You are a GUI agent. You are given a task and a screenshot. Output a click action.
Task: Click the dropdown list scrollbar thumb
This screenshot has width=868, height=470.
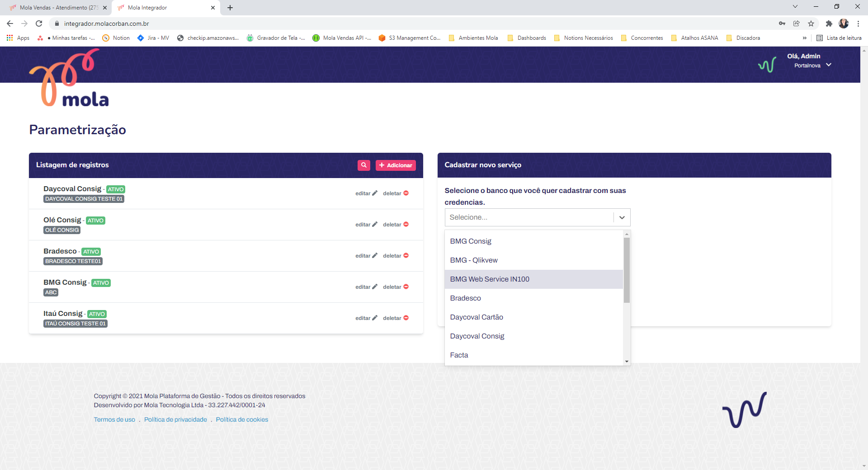[x=627, y=270]
